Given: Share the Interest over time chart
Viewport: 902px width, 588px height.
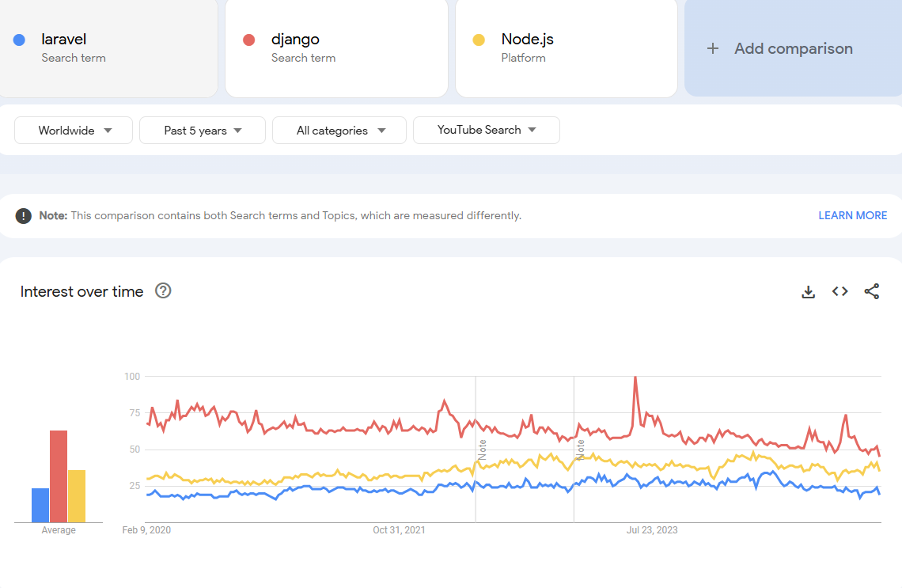Looking at the screenshot, I should tap(871, 291).
